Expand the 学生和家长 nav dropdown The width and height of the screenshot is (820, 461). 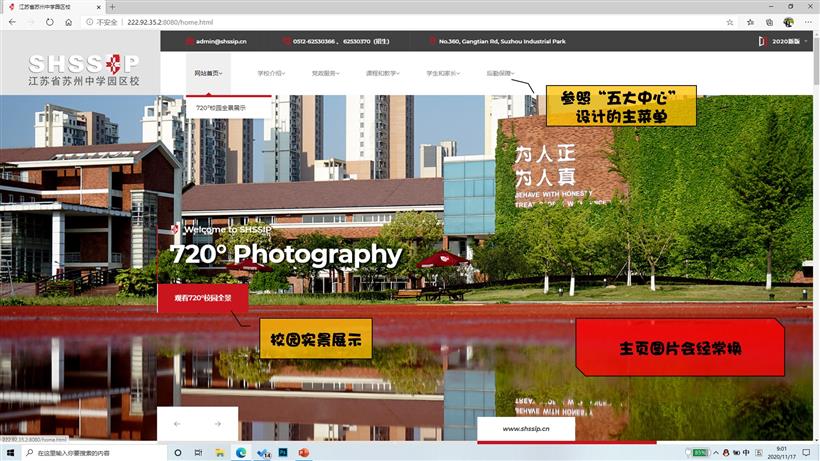(443, 73)
